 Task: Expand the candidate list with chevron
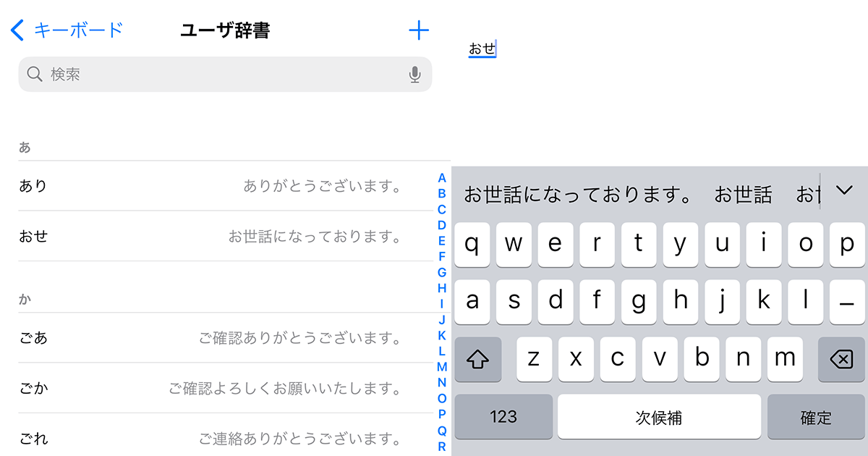844,190
